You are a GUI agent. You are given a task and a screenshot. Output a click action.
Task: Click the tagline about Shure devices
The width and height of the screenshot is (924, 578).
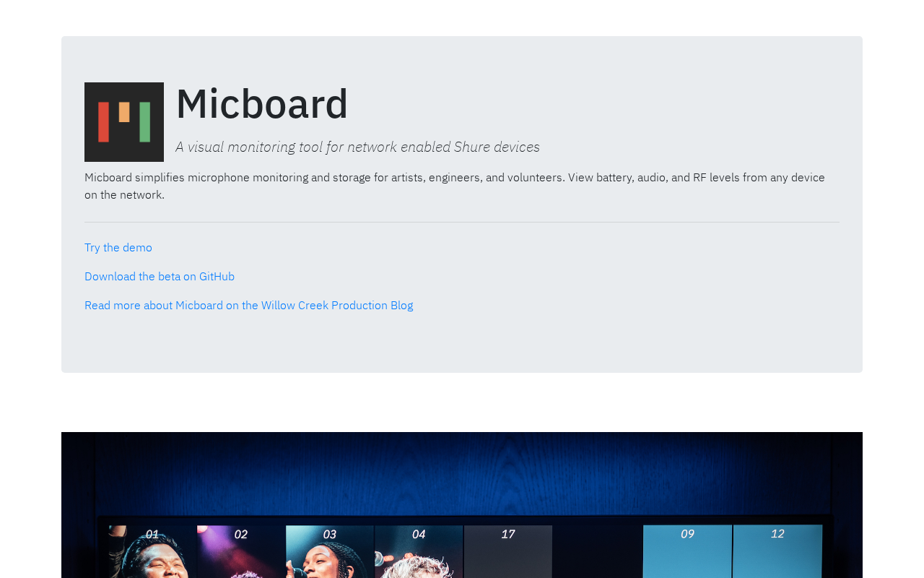357,147
